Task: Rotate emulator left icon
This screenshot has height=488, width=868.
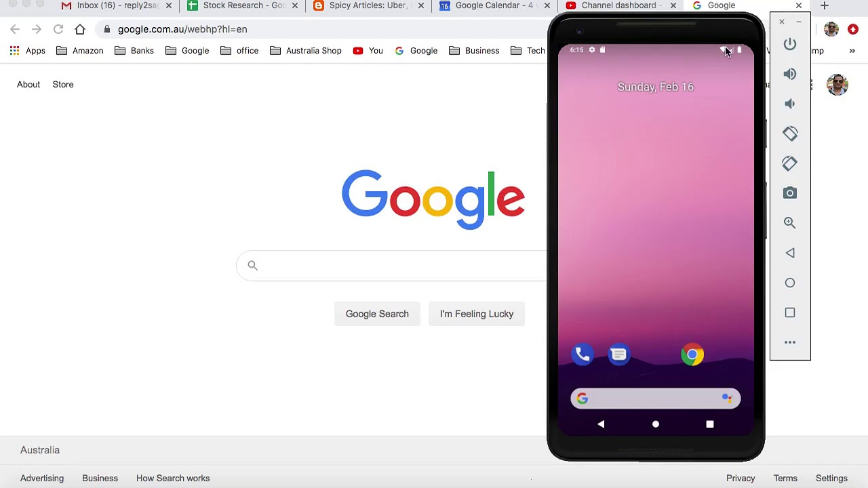Action: (790, 134)
